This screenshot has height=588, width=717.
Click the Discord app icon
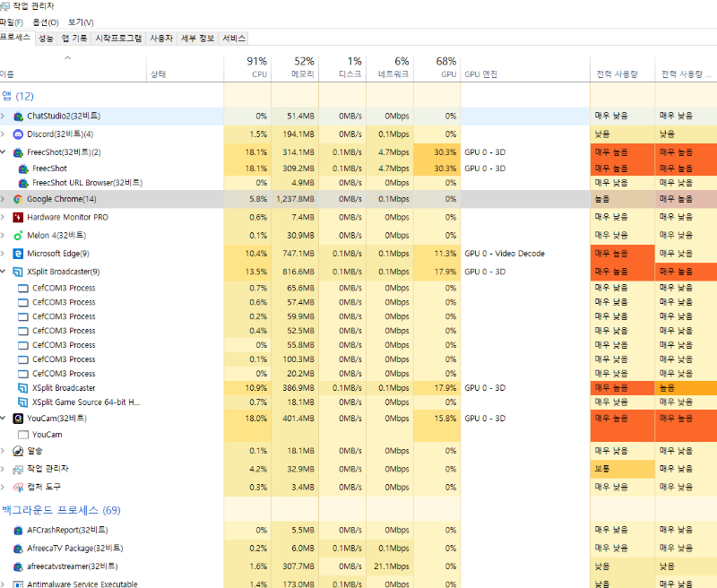coord(18,134)
